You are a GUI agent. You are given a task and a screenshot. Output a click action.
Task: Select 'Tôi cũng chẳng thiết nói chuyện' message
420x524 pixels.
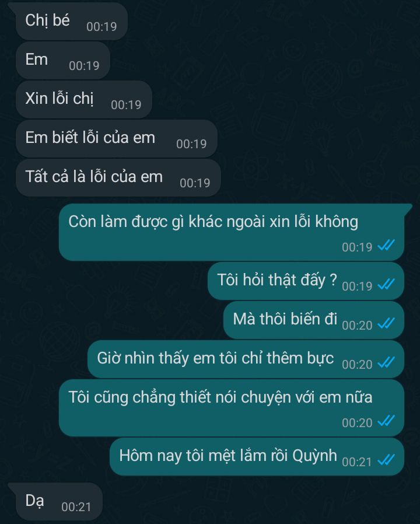tap(232, 408)
